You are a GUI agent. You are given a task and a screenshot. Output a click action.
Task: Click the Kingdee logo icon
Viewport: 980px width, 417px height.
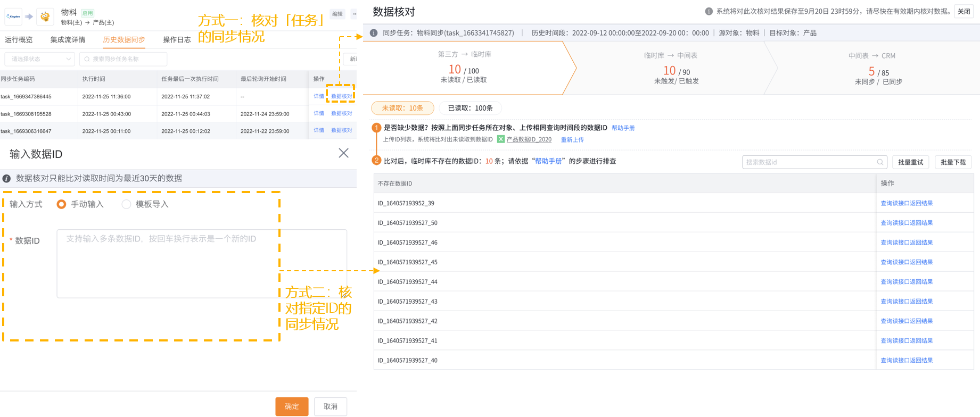[x=13, y=16]
